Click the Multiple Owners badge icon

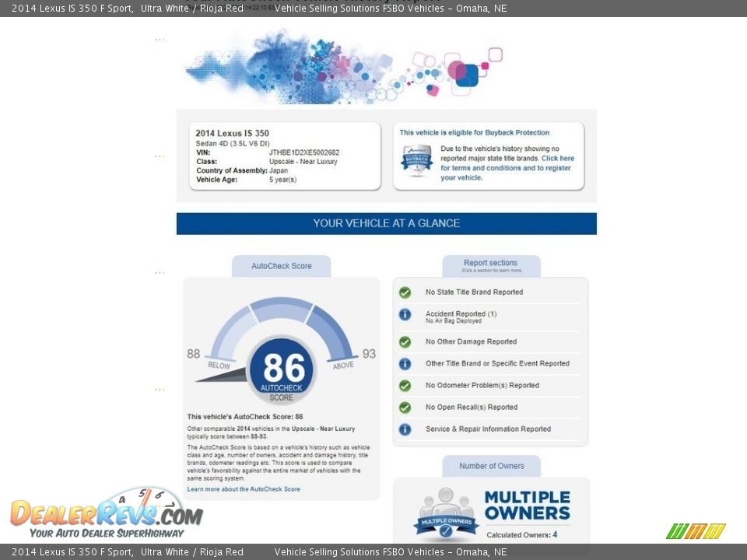pos(445,514)
